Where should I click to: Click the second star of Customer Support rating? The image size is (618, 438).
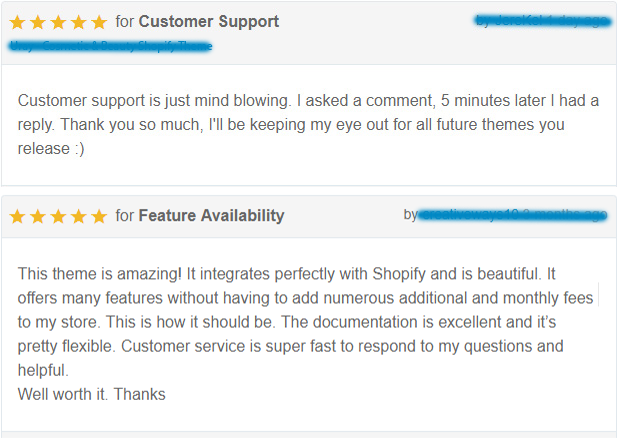(38, 22)
